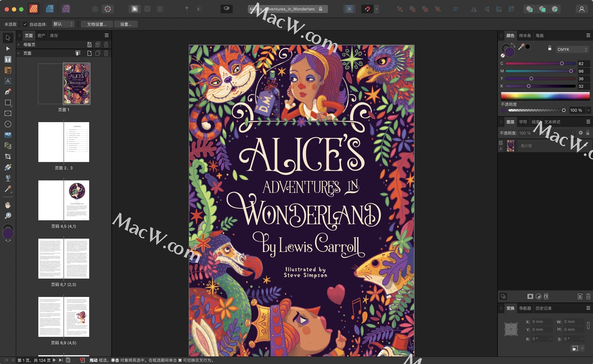Adjust Cyan slider handle
593x364 pixels.
562,64
